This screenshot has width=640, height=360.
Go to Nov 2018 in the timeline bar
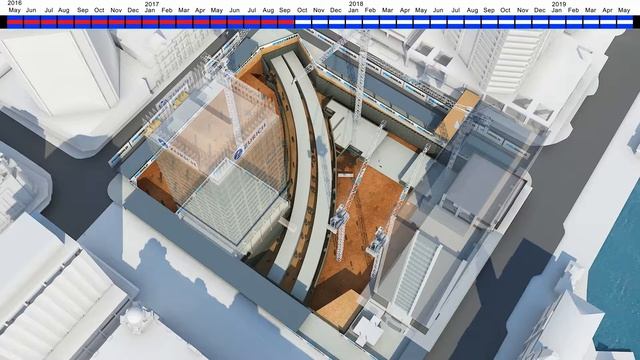point(523,22)
